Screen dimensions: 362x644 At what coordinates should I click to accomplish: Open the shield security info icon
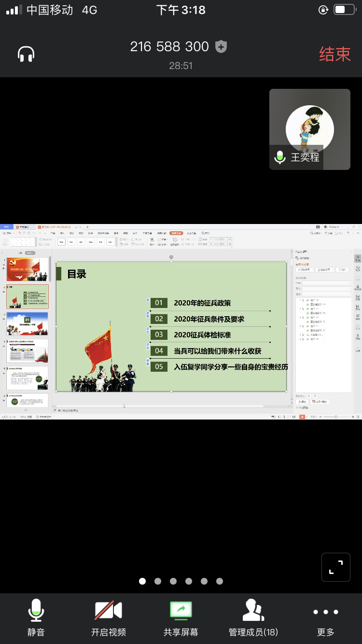point(221,47)
